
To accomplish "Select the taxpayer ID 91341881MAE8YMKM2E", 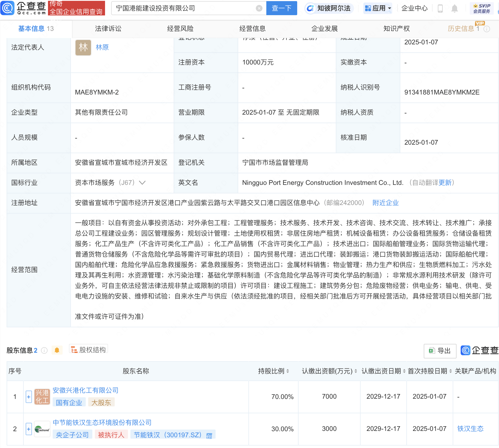I will click(442, 92).
